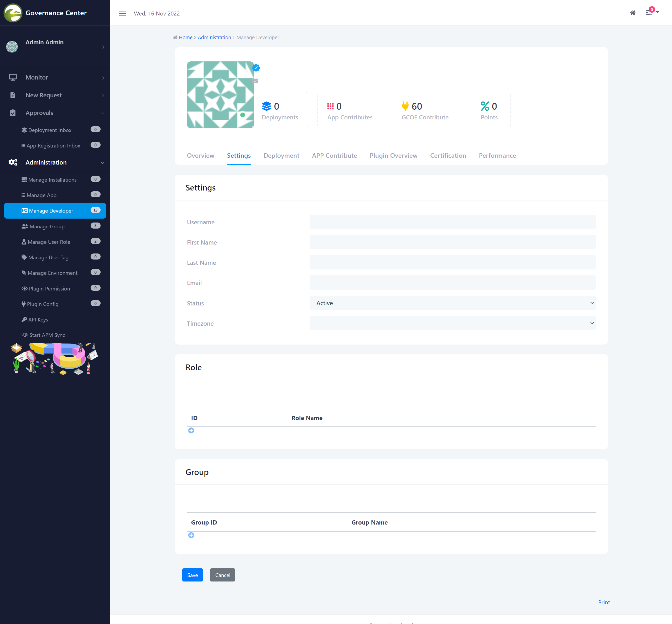The width and height of the screenshot is (672, 624).
Task: Click the verified checkmark badge on avatar
Action: [256, 68]
